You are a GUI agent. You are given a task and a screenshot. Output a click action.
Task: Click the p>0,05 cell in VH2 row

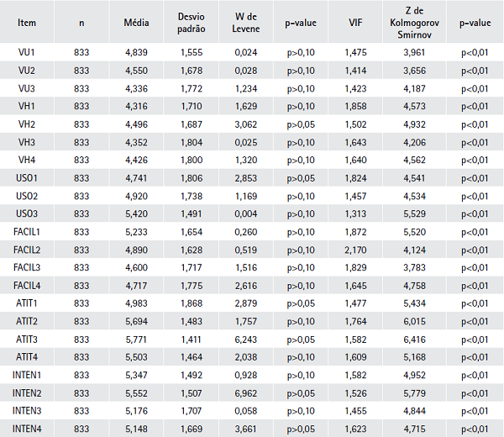(x=301, y=124)
